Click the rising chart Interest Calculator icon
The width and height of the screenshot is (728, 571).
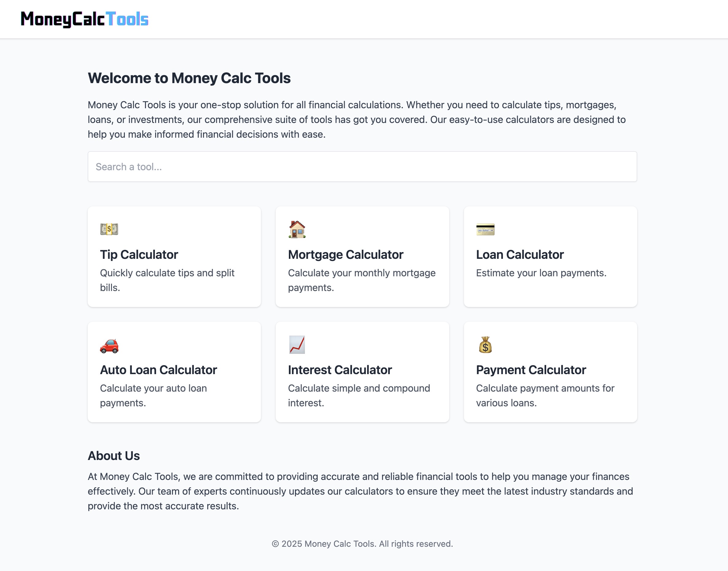[x=297, y=345]
